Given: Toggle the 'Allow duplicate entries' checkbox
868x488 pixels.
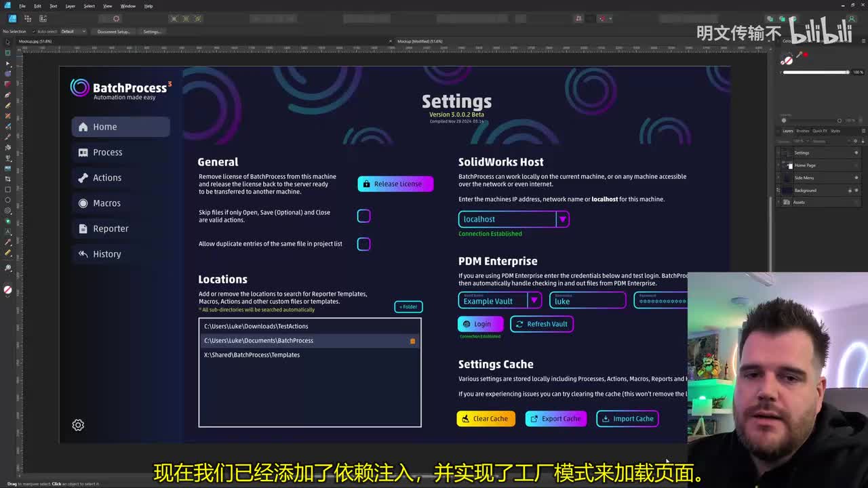Looking at the screenshot, I should [364, 244].
